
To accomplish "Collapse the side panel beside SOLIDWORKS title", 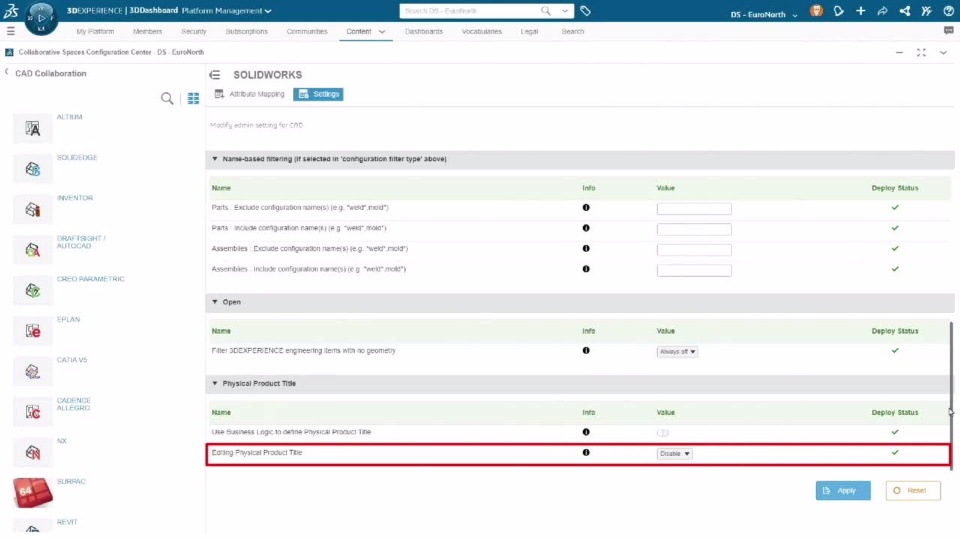I will coord(214,75).
